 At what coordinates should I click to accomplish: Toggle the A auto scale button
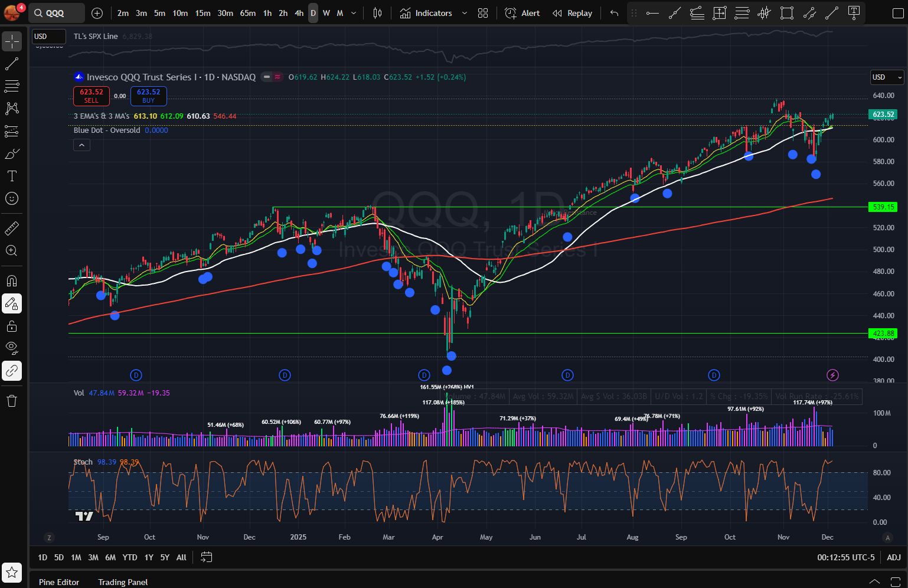click(887, 537)
